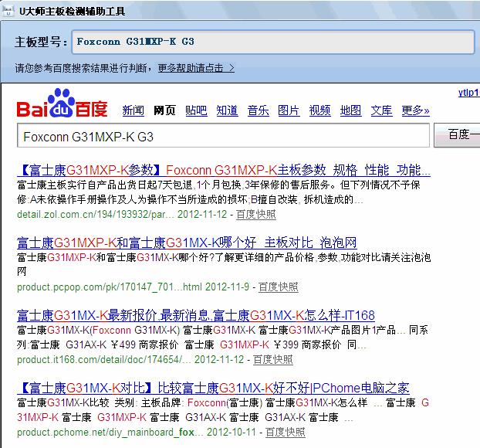Switch to the 地图 tab
This screenshot has height=448, width=480.
pos(350,110)
